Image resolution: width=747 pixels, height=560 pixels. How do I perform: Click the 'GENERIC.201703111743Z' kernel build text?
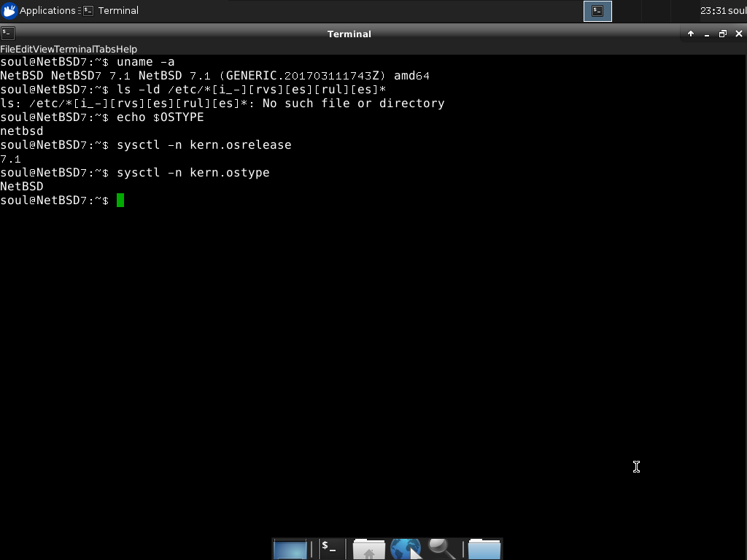tap(302, 76)
